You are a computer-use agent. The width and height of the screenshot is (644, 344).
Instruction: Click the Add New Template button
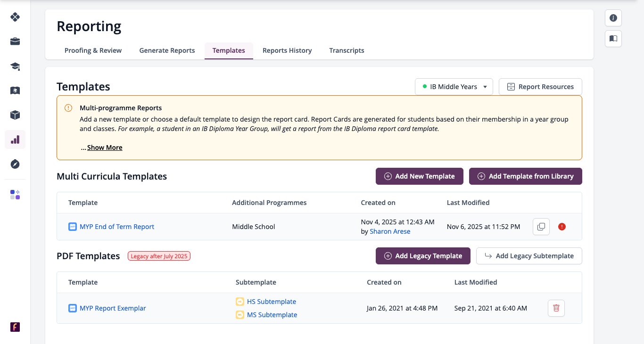click(x=420, y=176)
